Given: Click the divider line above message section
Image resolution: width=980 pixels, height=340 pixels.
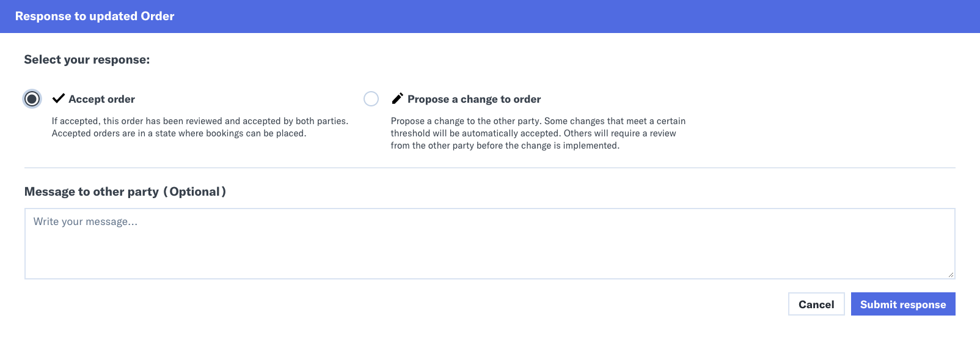Looking at the screenshot, I should 489,168.
